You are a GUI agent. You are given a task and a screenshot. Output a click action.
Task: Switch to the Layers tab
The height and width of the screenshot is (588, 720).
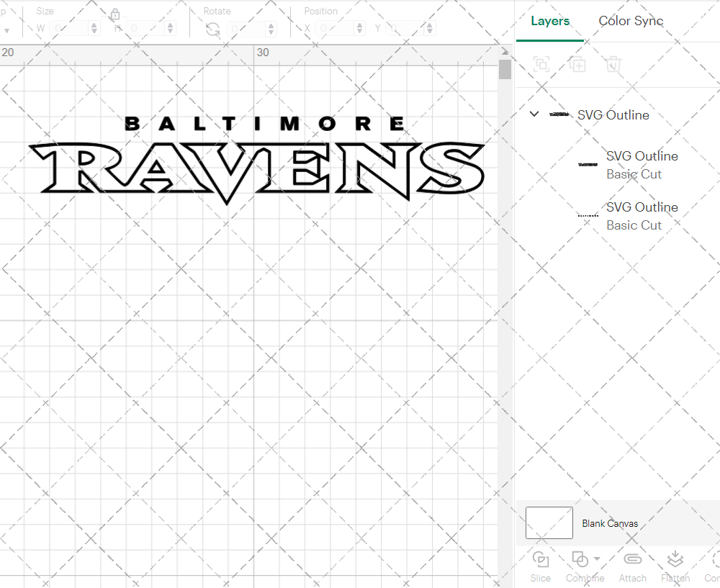coord(549,21)
